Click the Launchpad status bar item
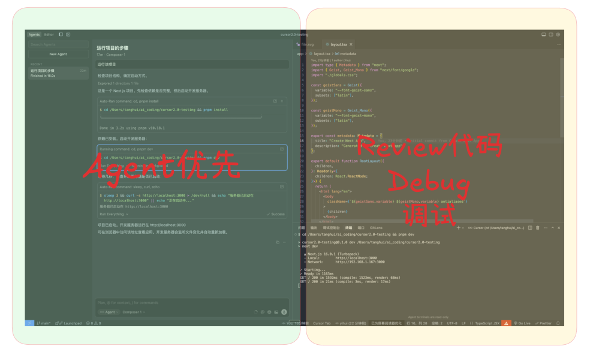Image resolution: width=593 pixels, height=364 pixels. click(x=70, y=323)
